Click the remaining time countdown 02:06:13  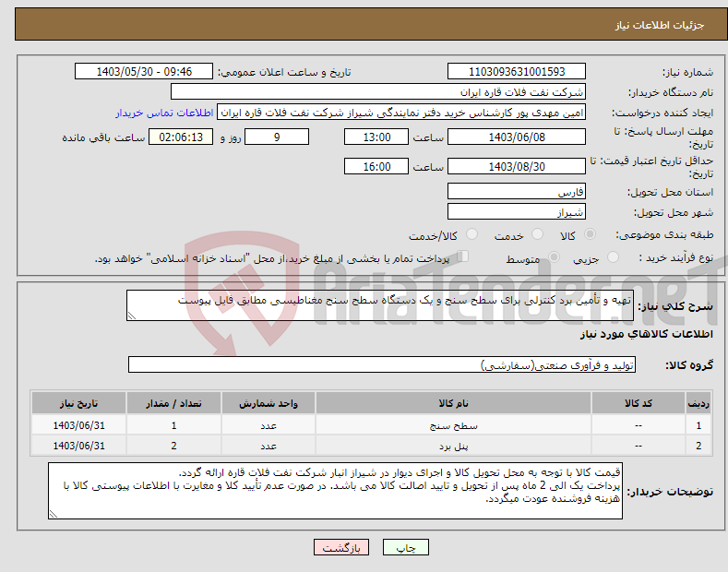pos(181,137)
